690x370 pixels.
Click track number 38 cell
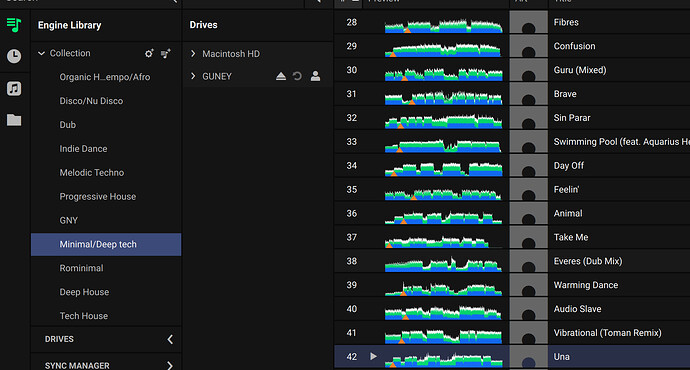pos(352,261)
